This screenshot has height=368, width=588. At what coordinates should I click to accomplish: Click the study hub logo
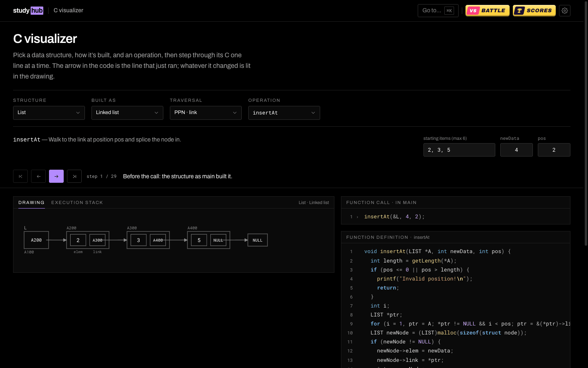coord(28,10)
